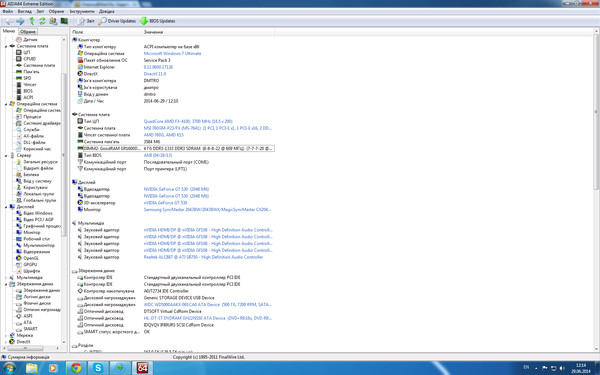
Task: Expand the DirectX tree branch
Action: [6, 342]
